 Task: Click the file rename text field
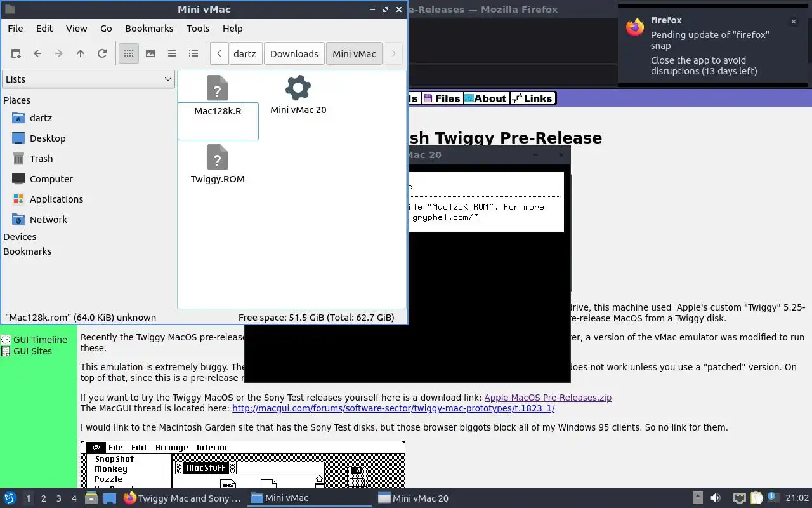(218, 121)
